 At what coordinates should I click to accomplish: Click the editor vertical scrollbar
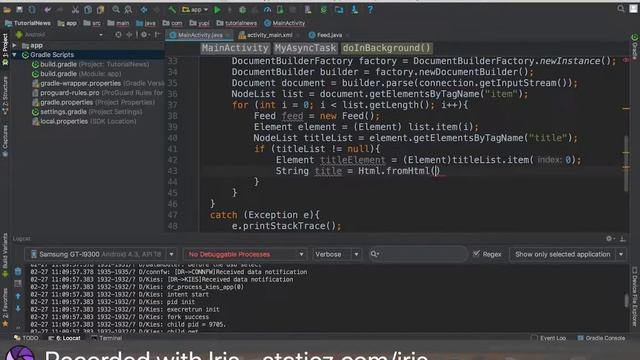pos(626,163)
